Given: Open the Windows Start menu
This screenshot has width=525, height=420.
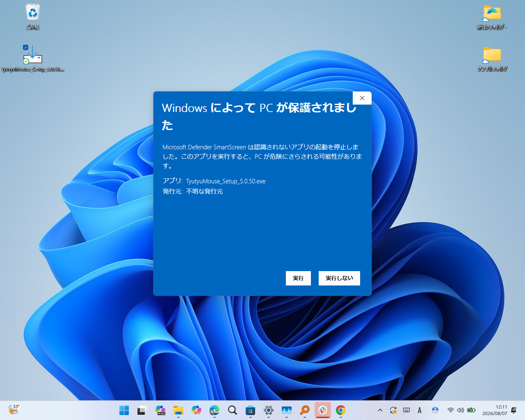Looking at the screenshot, I should (x=124, y=410).
